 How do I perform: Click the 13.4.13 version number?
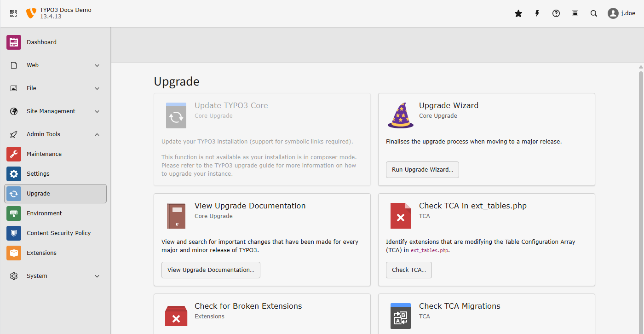(51, 17)
